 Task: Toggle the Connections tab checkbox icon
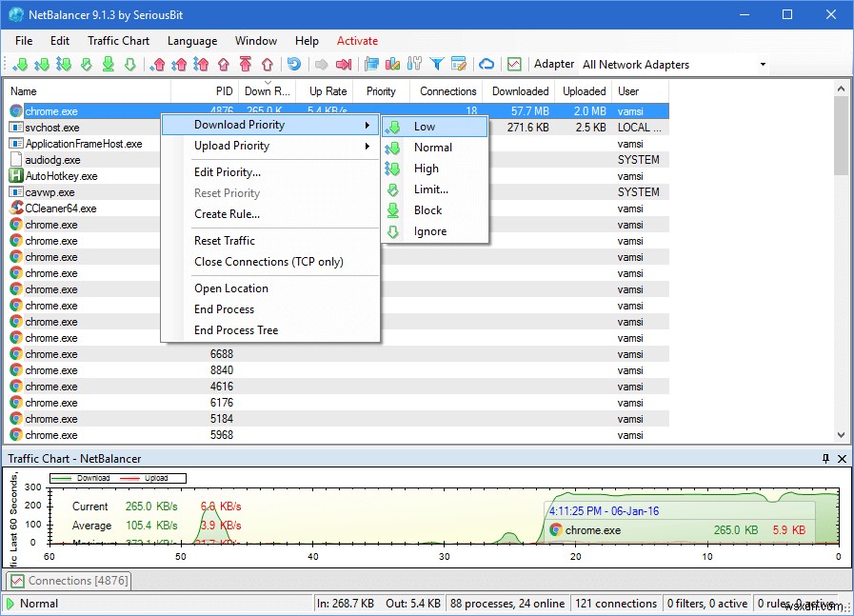pos(16,581)
